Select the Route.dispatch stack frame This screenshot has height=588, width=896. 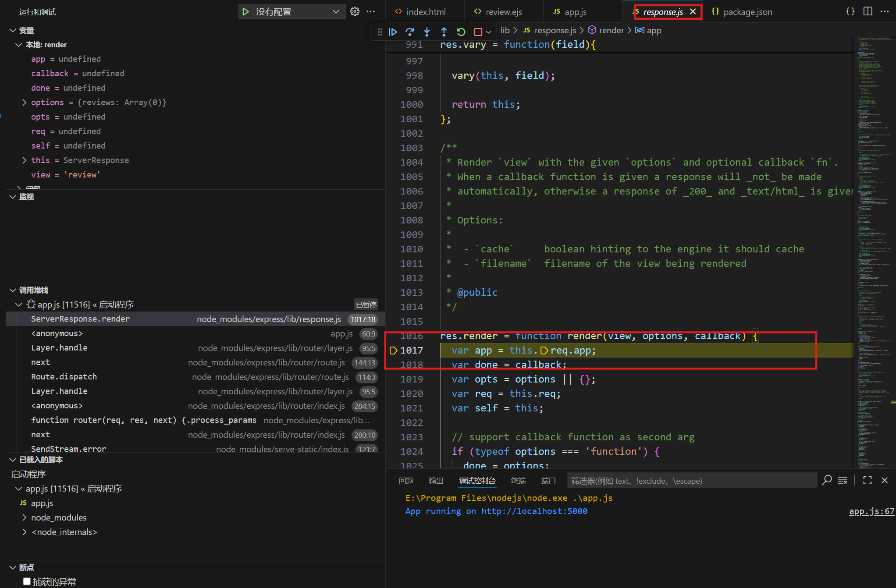click(64, 377)
